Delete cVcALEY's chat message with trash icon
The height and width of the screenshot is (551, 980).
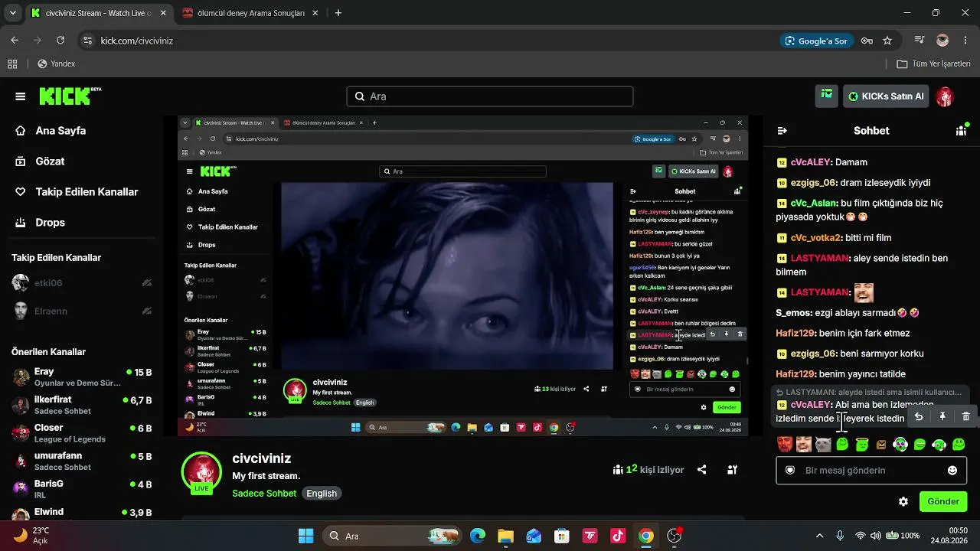(x=966, y=416)
